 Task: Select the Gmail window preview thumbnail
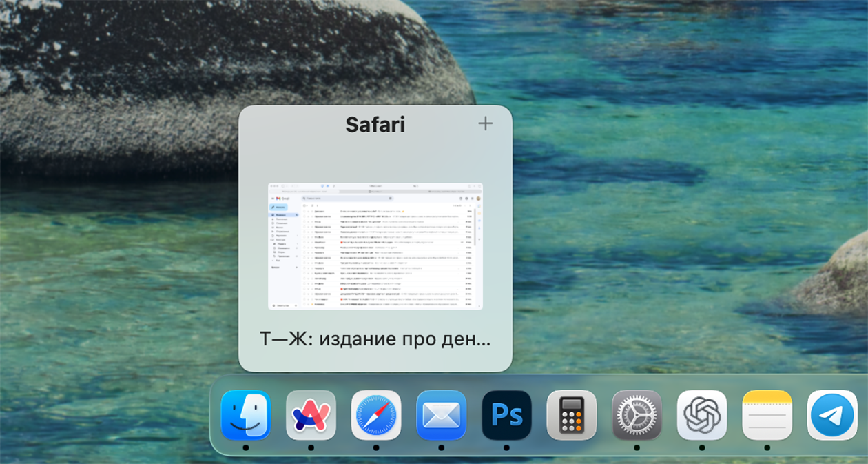click(375, 246)
